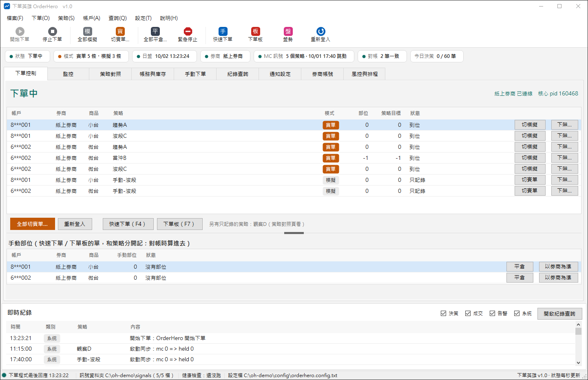588x380 pixels.
Task: Open the 設定(T) menu
Action: coord(143,18)
